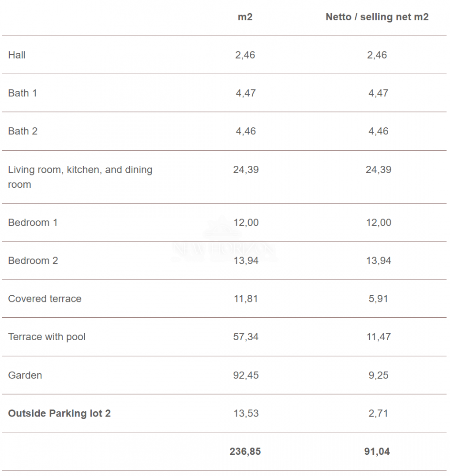Select the "Bath 1" row label

click(22, 93)
